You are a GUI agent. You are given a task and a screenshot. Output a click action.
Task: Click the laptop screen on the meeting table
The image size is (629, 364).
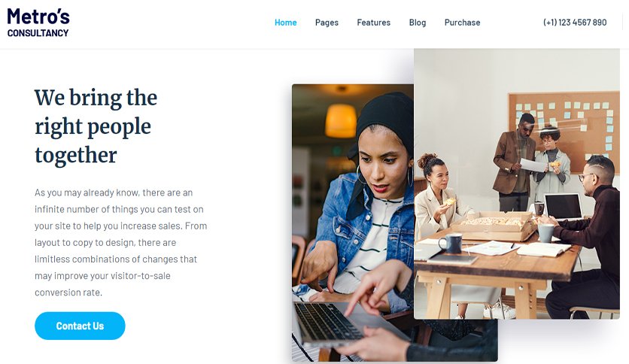(564, 207)
